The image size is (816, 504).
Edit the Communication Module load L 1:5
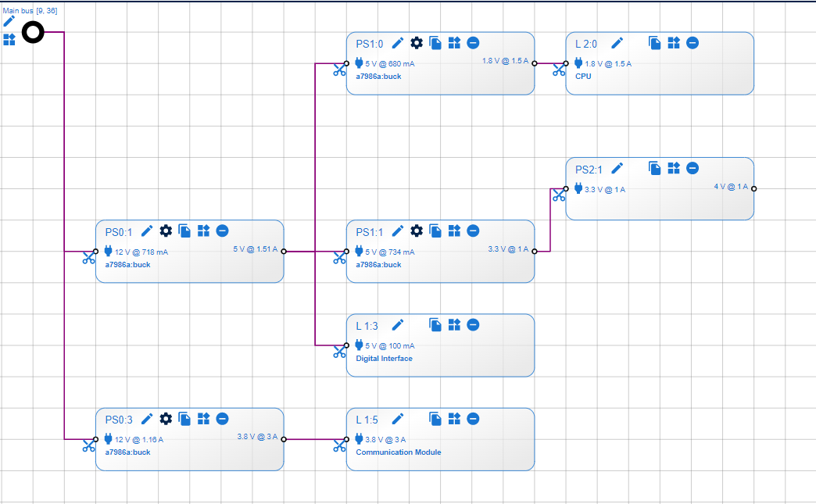[398, 419]
